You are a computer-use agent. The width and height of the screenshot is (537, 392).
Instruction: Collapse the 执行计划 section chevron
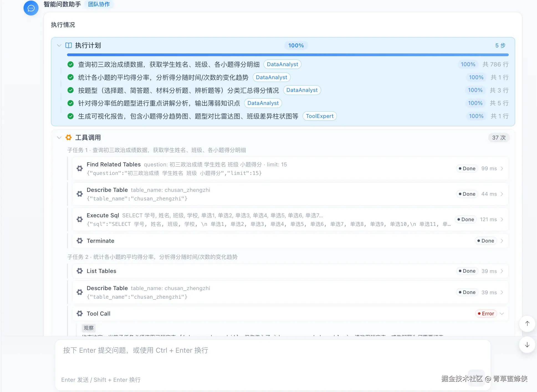pos(59,45)
